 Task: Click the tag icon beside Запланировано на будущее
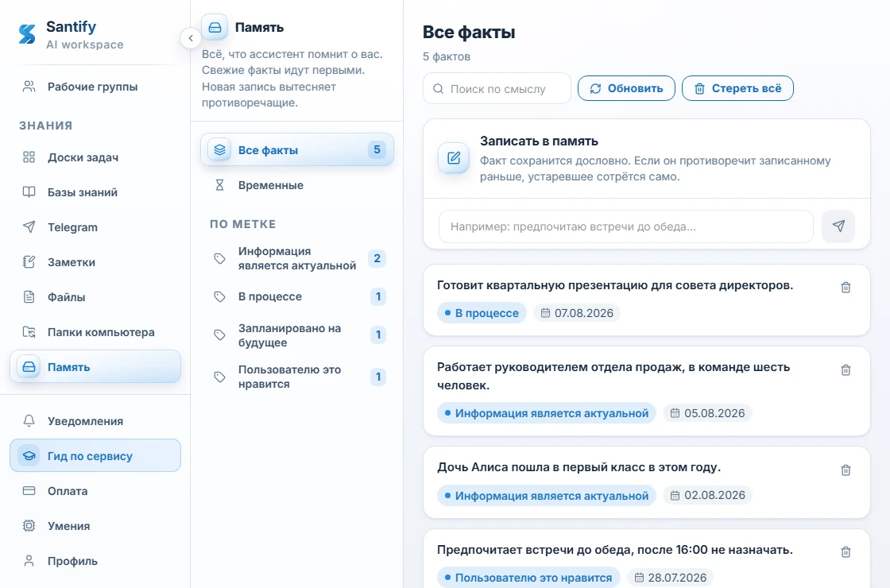pyautogui.click(x=219, y=335)
